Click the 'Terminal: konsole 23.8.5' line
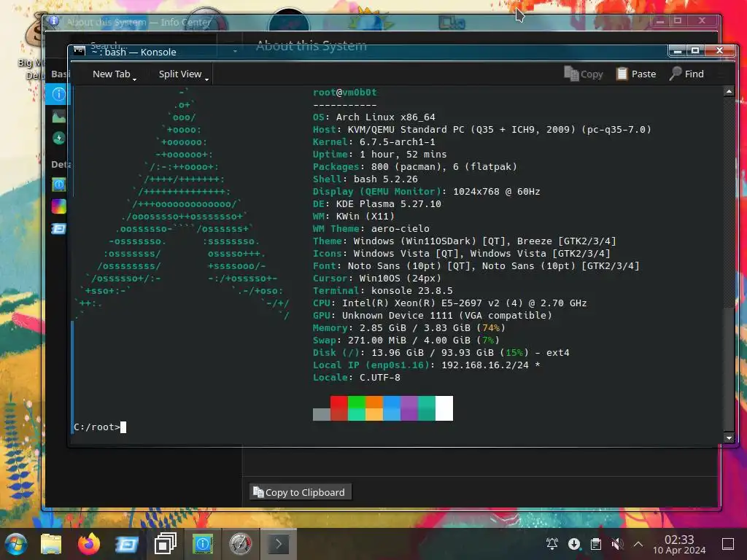 pos(382,290)
